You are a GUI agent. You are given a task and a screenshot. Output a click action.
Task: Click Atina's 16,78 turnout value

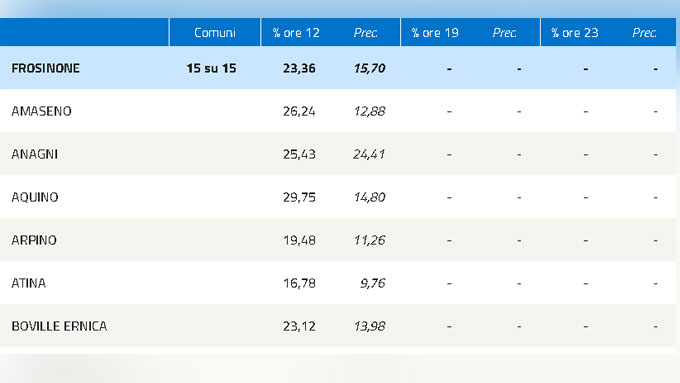point(299,283)
